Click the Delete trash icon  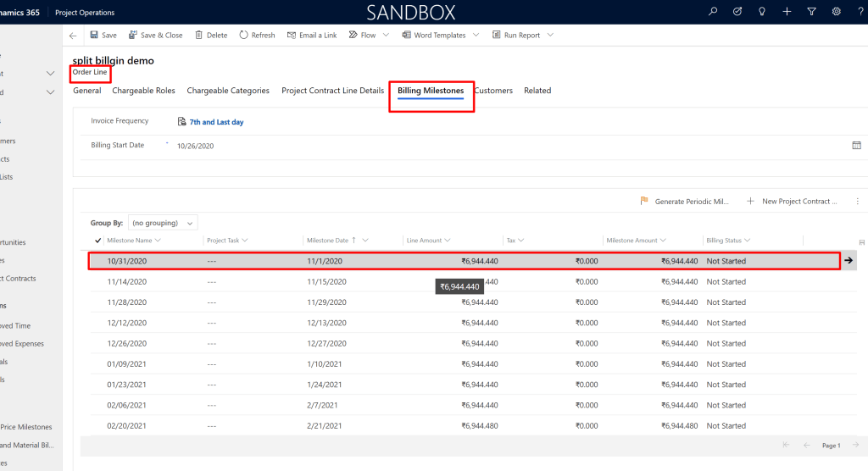click(x=199, y=36)
